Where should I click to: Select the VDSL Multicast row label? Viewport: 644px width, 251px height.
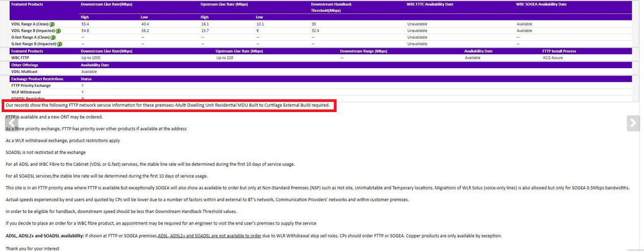pos(24,71)
